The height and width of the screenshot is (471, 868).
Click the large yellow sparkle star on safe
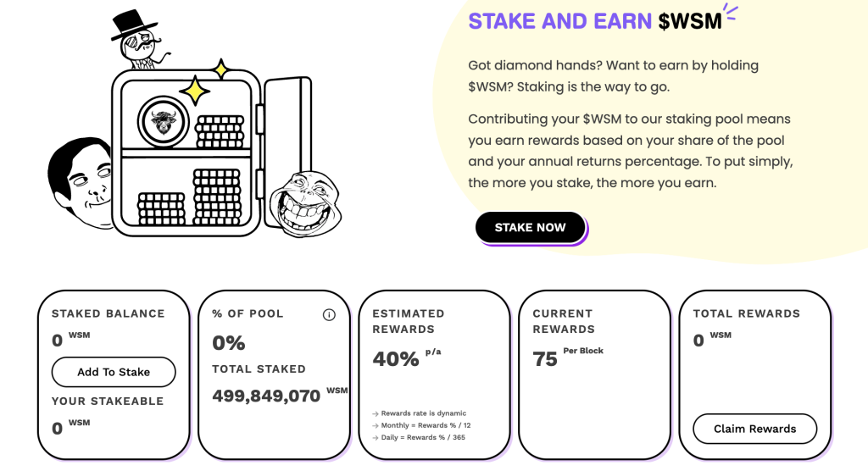point(194,91)
